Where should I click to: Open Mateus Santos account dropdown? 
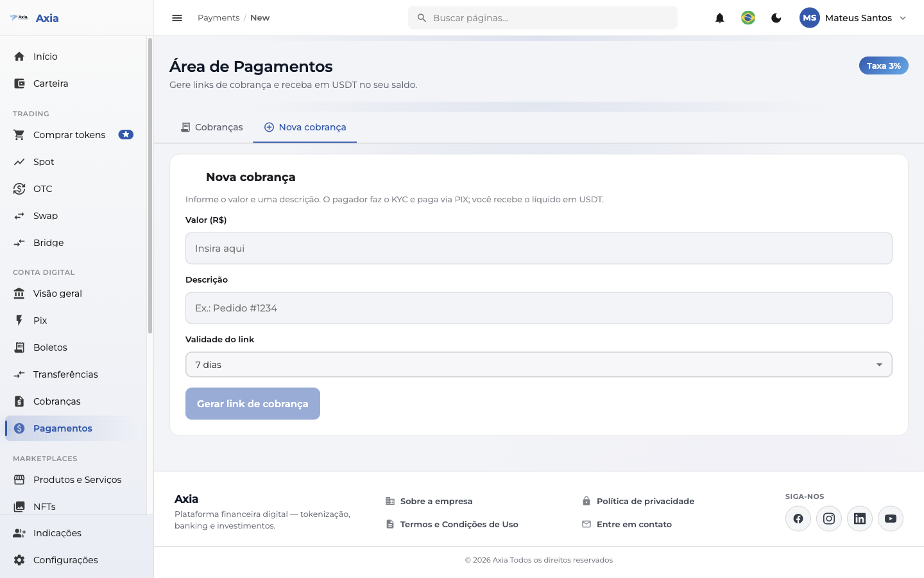pyautogui.click(x=853, y=18)
